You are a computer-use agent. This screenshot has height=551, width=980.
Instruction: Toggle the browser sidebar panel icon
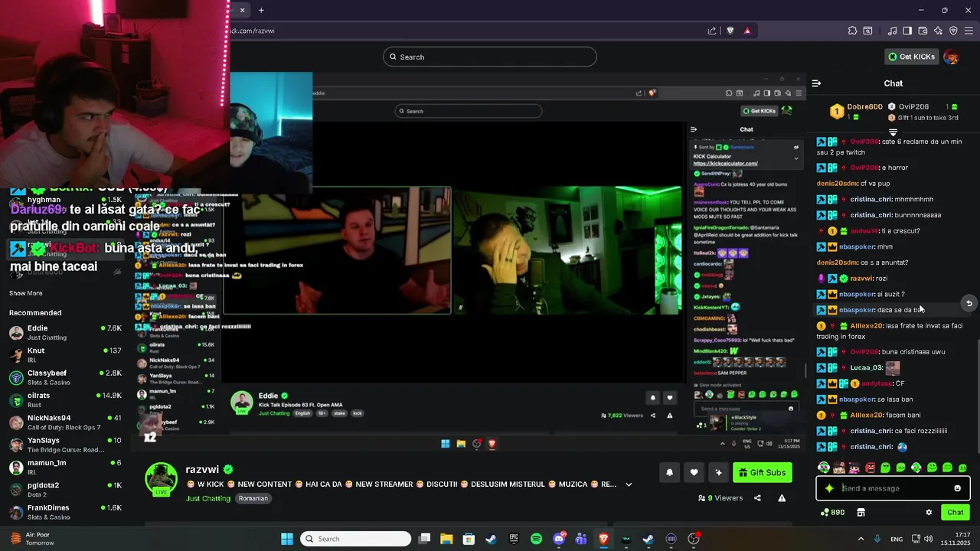click(907, 31)
